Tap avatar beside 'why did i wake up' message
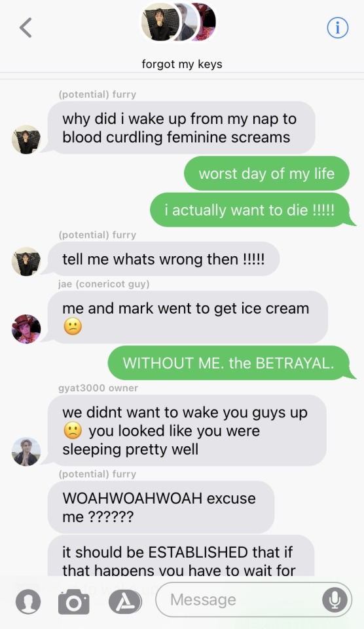This screenshot has width=364, height=629. [26, 139]
